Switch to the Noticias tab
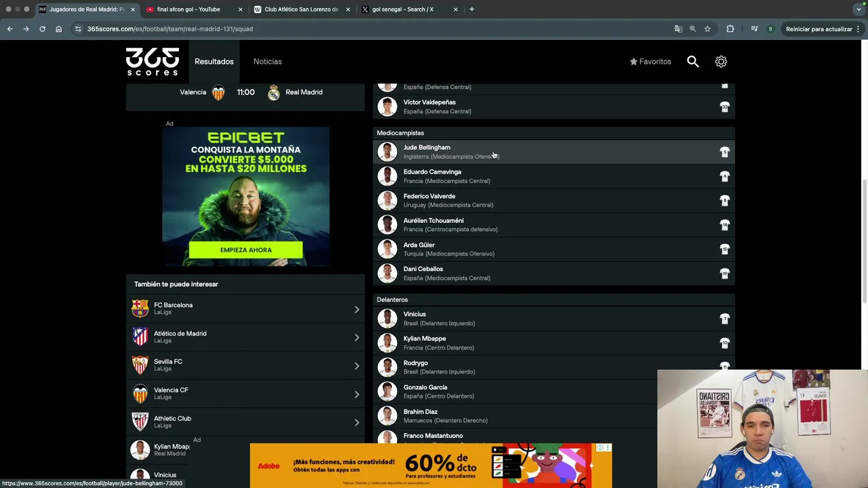 pos(268,62)
